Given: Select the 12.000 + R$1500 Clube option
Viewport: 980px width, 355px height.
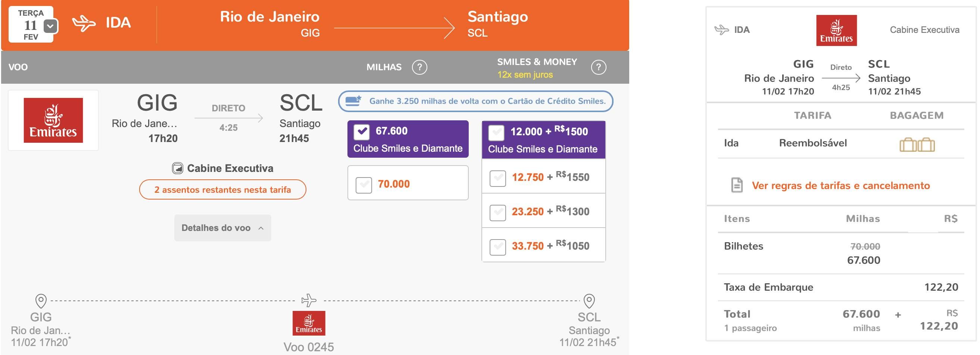Looking at the screenshot, I should pyautogui.click(x=496, y=133).
